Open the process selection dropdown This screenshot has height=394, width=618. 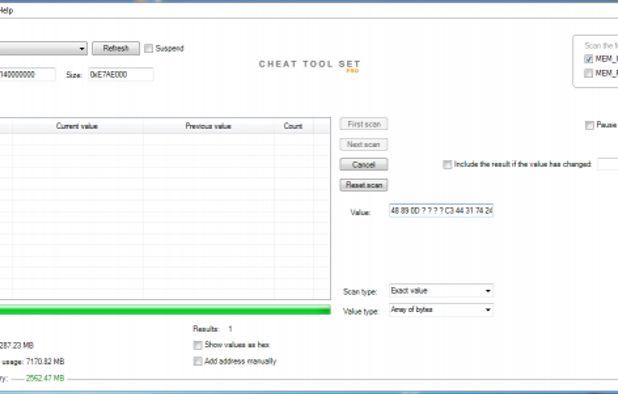pyautogui.click(x=43, y=48)
